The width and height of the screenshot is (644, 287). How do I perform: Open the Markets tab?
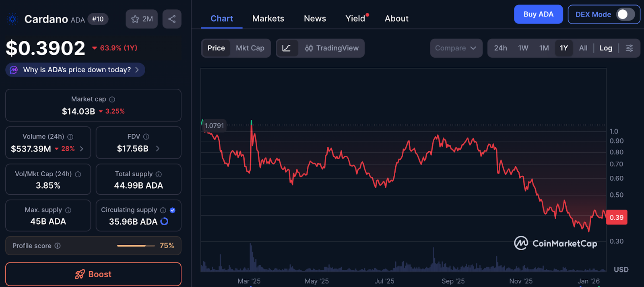268,19
